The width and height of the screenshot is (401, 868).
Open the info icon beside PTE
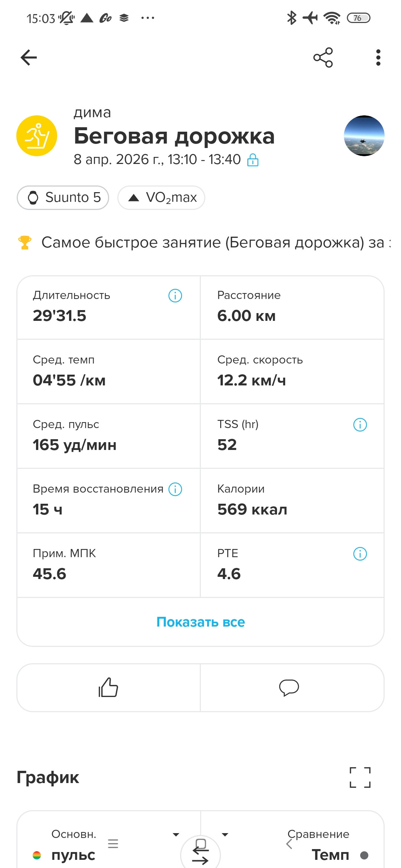coord(360,554)
